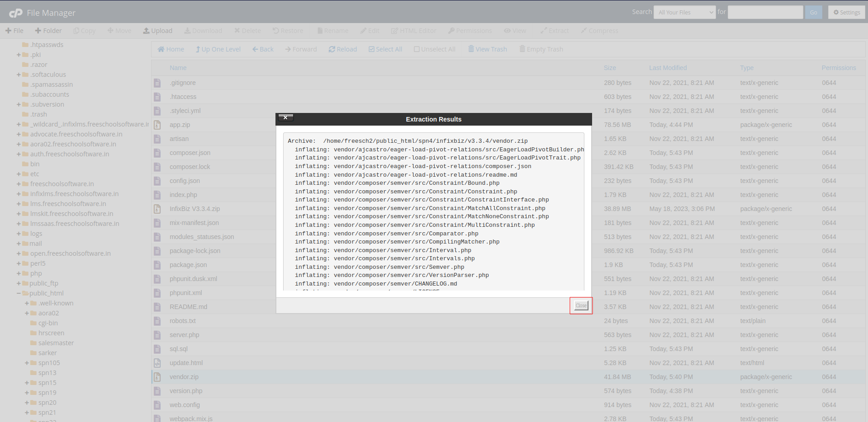Click the cPanel logo
Screen dimensions: 868x422
coord(16,13)
